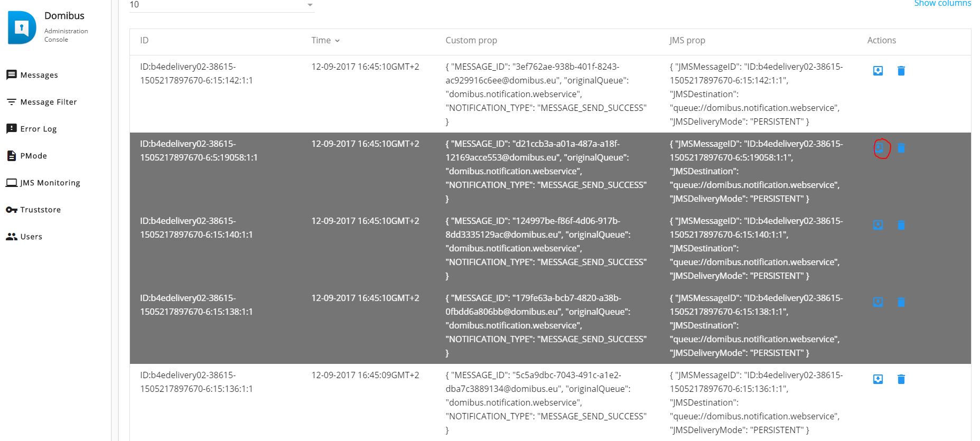Click the move icon for message 6:15:140:1:1
The height and width of the screenshot is (441, 980).
[x=878, y=225]
